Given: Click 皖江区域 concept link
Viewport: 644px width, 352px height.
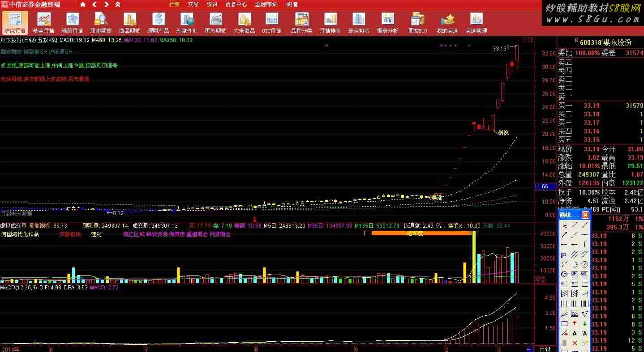Looking at the screenshot, I should click(134, 234).
